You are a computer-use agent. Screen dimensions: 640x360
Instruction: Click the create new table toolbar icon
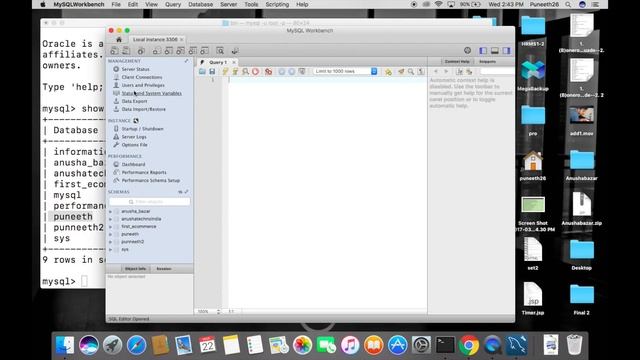click(168, 51)
